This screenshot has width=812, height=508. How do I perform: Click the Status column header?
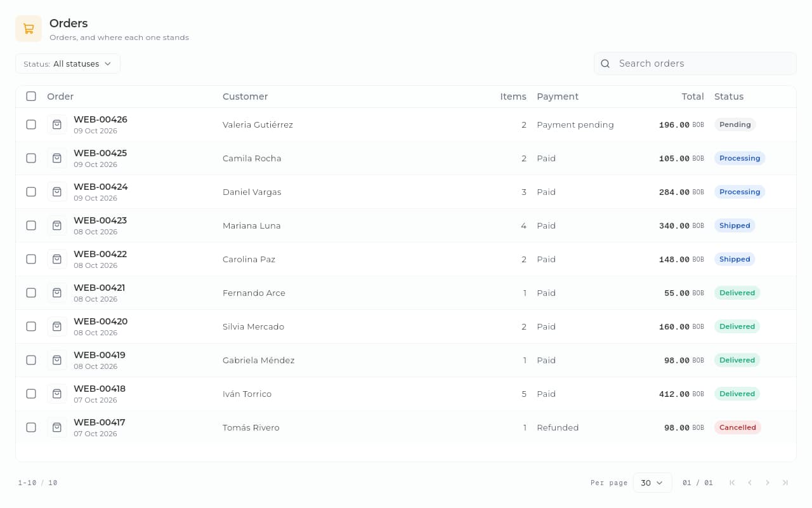[x=729, y=97]
